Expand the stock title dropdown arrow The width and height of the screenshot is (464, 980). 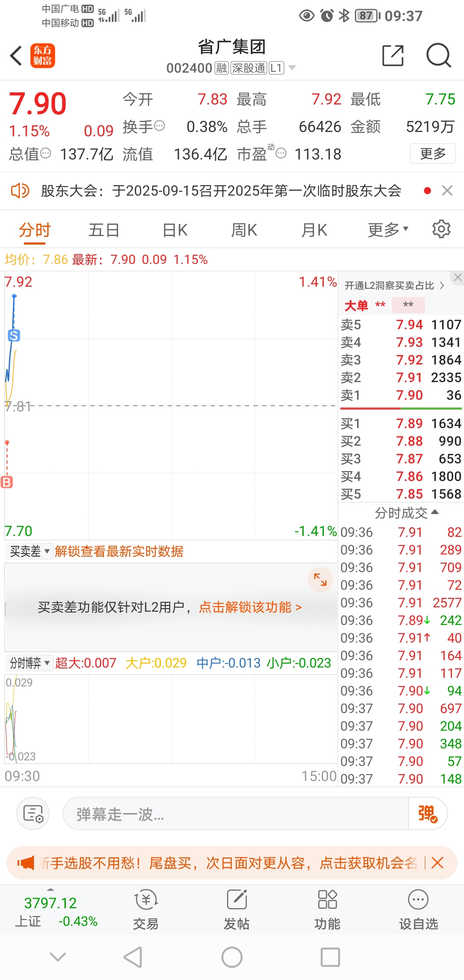point(292,68)
